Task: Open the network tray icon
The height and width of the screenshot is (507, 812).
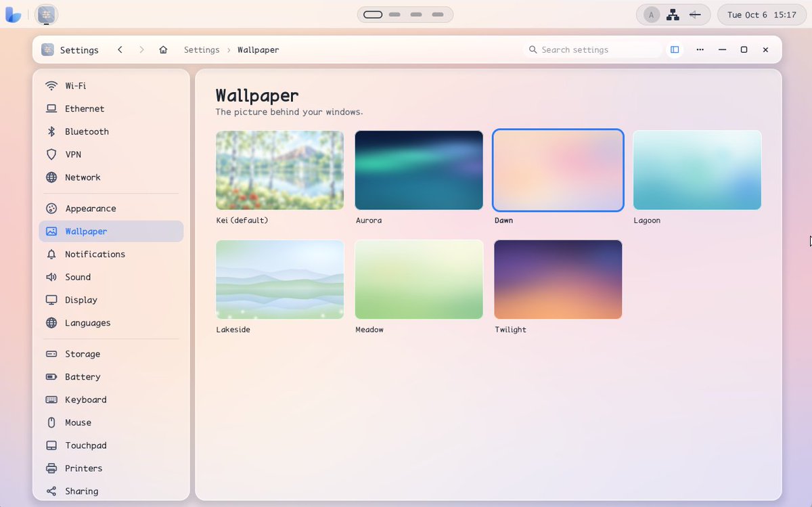Action: 673,15
